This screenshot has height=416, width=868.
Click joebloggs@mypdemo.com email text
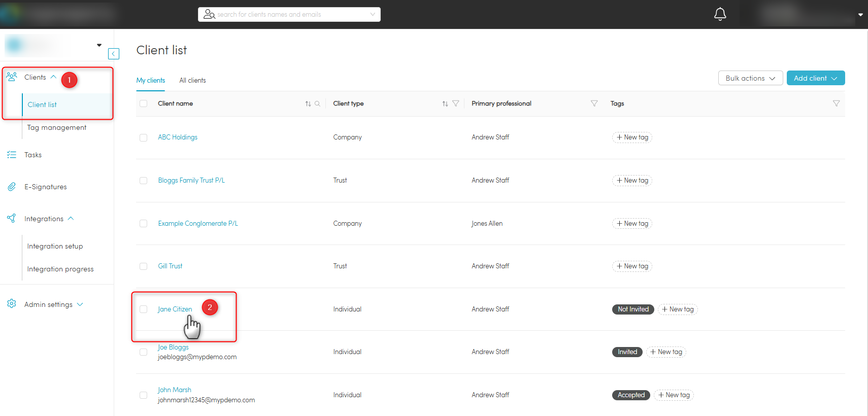197,357
